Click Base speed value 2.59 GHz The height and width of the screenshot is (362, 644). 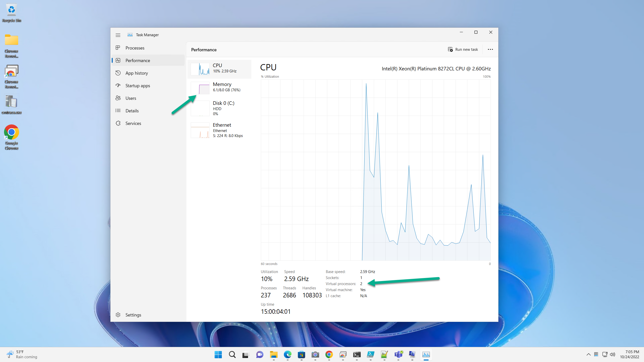368,271
